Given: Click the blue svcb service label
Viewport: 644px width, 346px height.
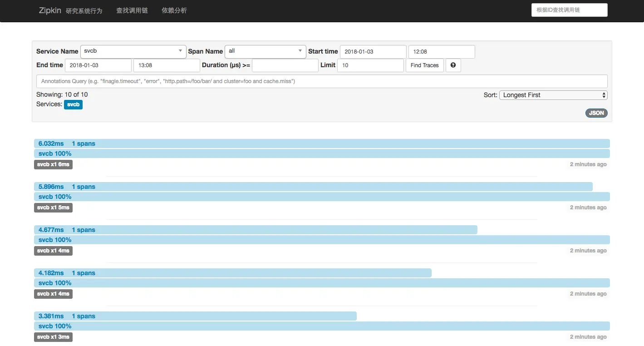Looking at the screenshot, I should coord(73,104).
